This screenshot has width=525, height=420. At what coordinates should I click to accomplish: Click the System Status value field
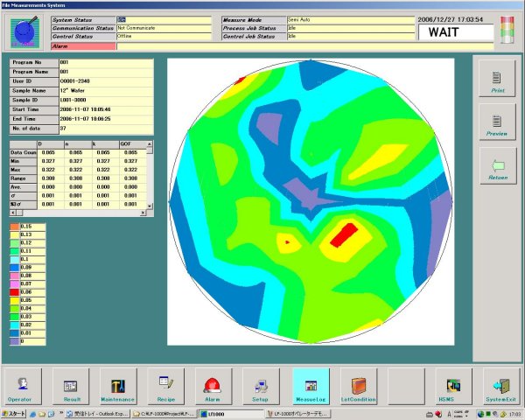click(164, 20)
